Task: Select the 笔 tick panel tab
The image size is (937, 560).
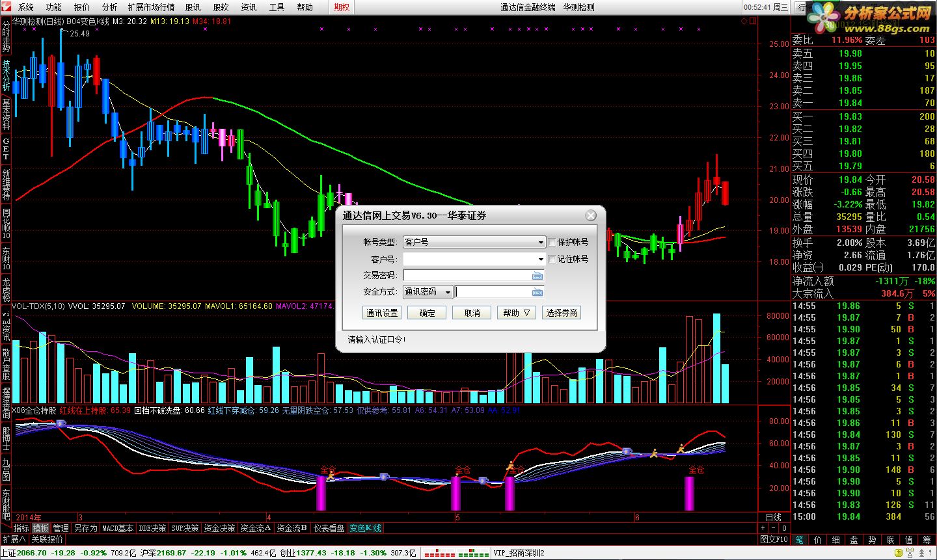Action: pyautogui.click(x=799, y=539)
